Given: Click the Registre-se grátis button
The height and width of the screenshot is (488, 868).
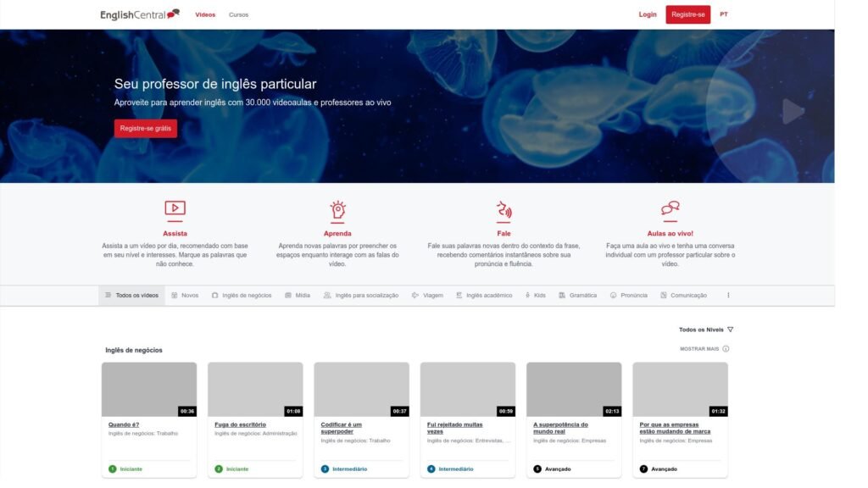Looking at the screenshot, I should (x=146, y=128).
